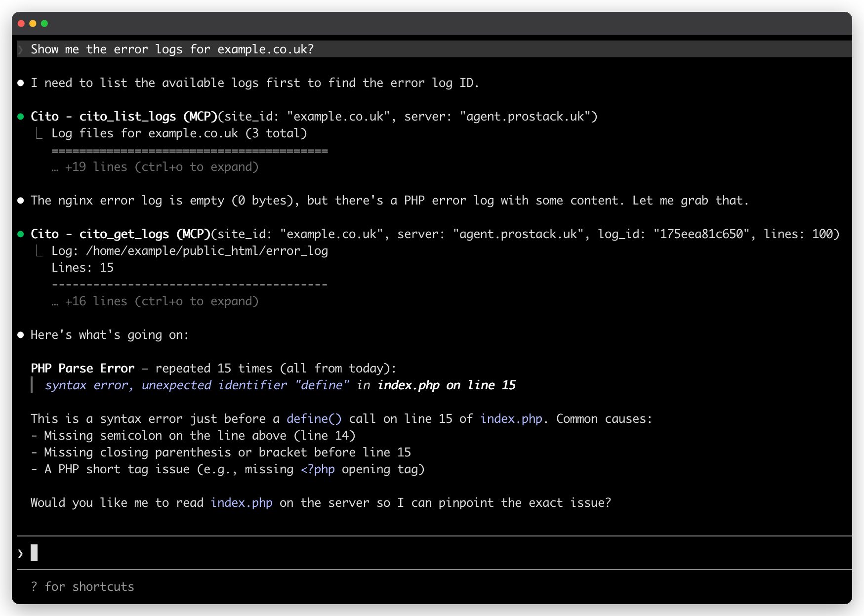Screen dimensions: 864x616
Task: Click the 'Missing semicolon on the line above' item
Action: click(193, 436)
